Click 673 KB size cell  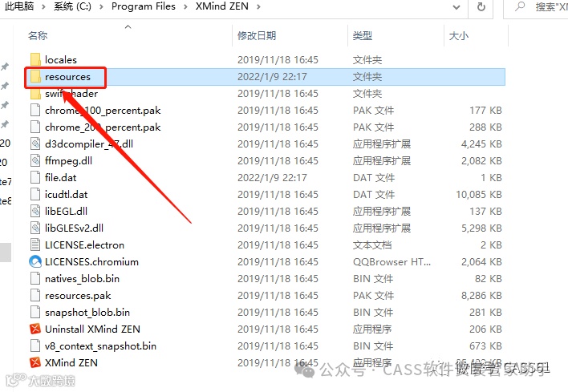pyautogui.click(x=485, y=346)
